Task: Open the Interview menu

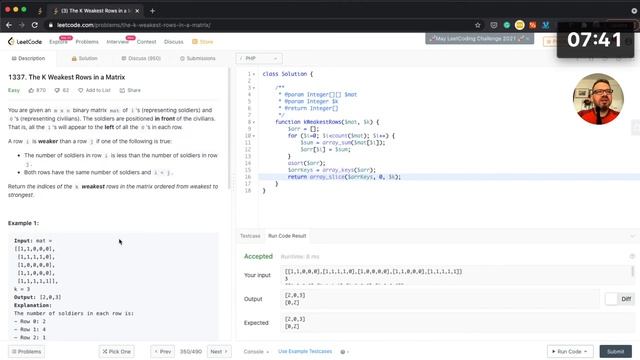Action: (x=118, y=42)
